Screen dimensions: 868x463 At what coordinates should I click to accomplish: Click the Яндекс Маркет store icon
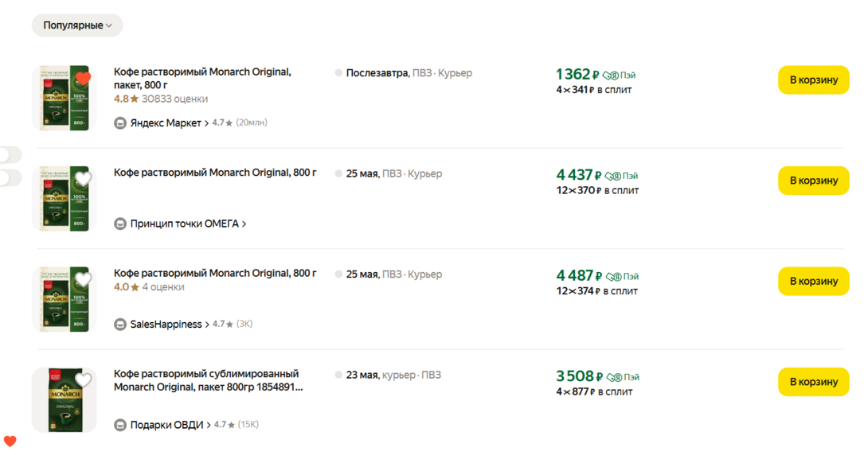pyautogui.click(x=120, y=123)
